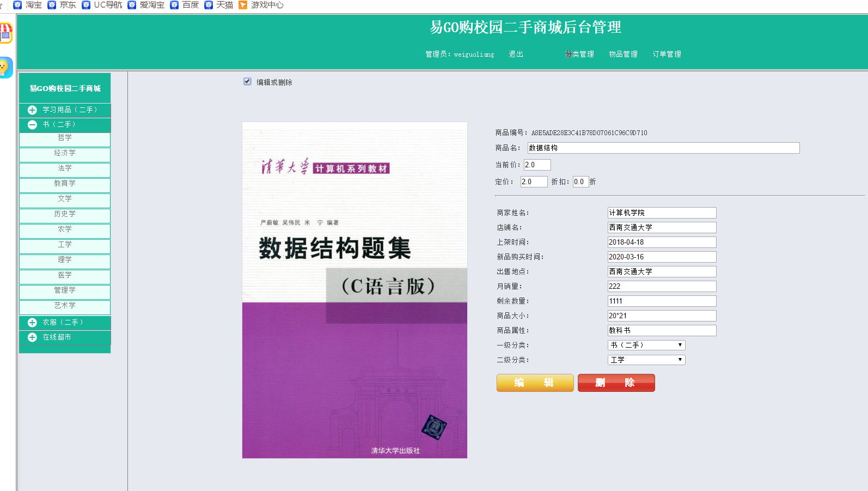Image resolution: width=868 pixels, height=491 pixels.
Task: Click the Taobao bookmark icon
Action: [17, 5]
